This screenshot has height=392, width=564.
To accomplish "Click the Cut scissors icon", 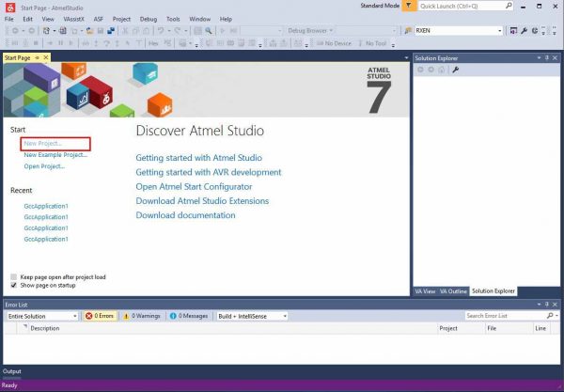I will click(x=125, y=31).
